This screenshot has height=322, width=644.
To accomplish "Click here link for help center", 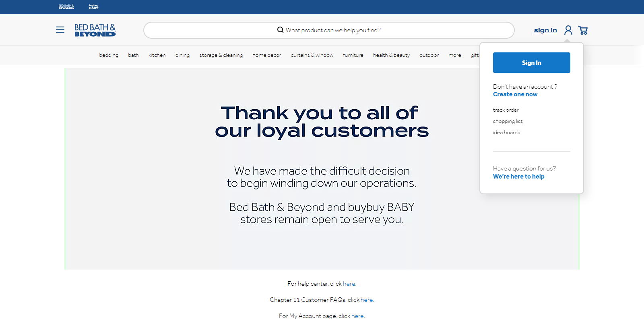I will 349,284.
